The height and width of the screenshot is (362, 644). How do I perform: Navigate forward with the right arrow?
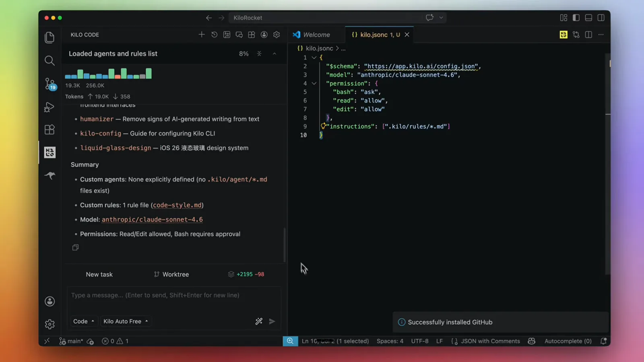tap(221, 18)
